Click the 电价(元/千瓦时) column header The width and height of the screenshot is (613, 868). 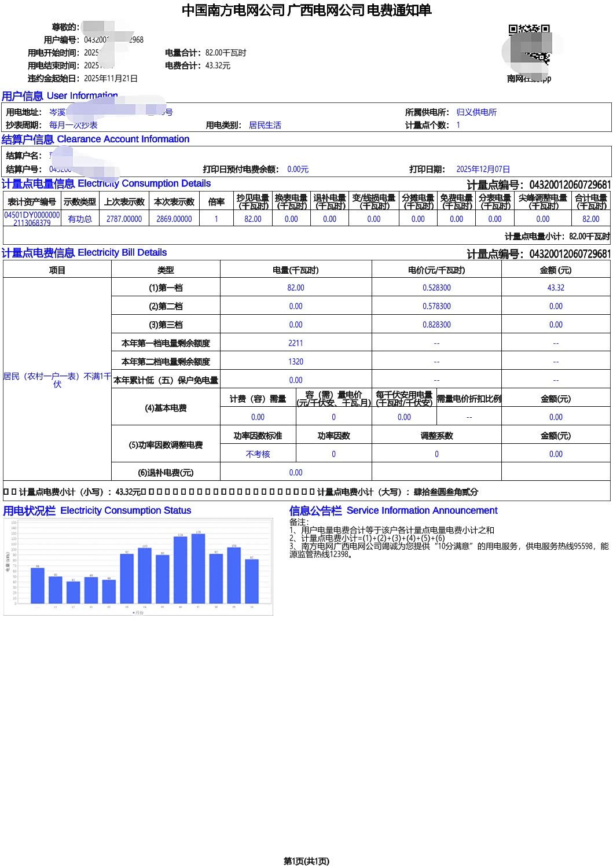point(436,270)
